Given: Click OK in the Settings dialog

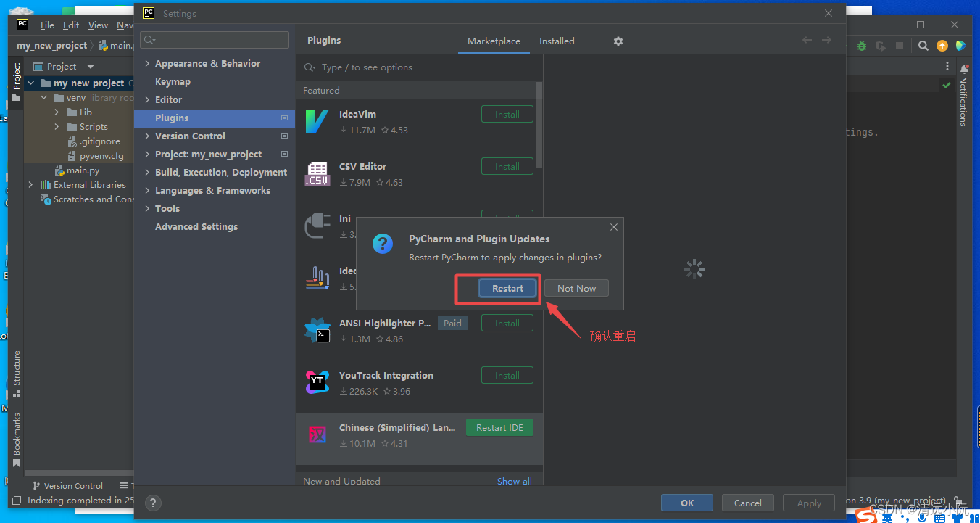Looking at the screenshot, I should tap(687, 503).
